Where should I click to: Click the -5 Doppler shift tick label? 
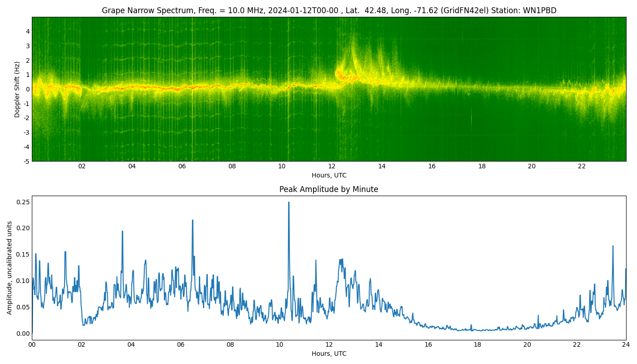26,161
